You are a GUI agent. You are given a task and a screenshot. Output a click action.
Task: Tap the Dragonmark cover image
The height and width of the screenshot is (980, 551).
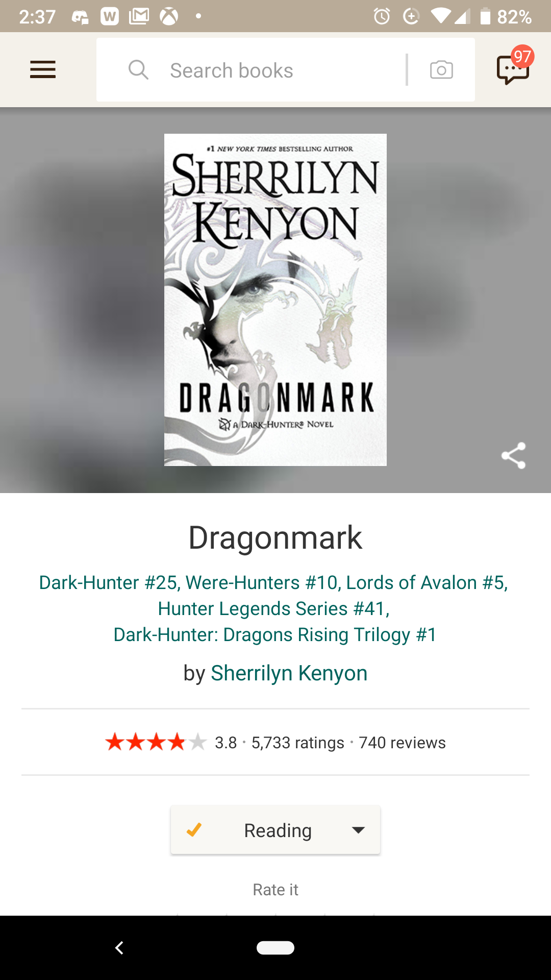click(x=275, y=300)
